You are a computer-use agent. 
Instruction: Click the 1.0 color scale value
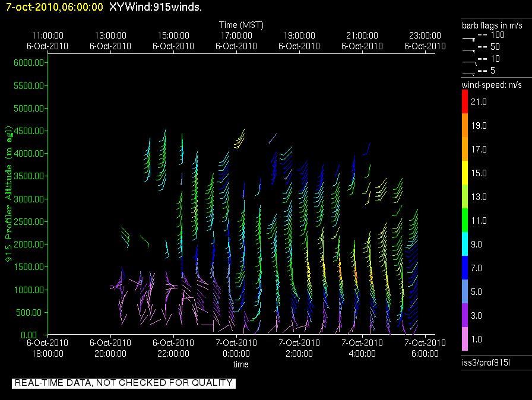[477, 339]
